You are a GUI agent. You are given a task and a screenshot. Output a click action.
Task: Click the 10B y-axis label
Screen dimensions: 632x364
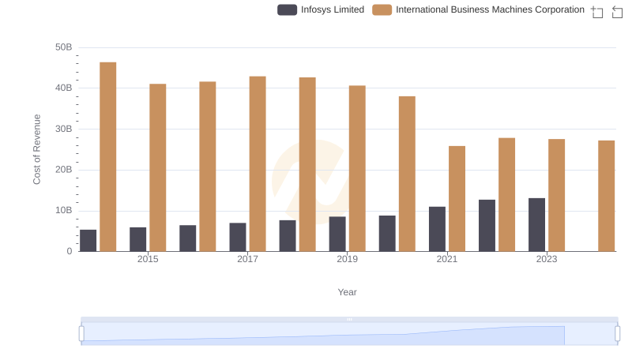click(x=64, y=210)
